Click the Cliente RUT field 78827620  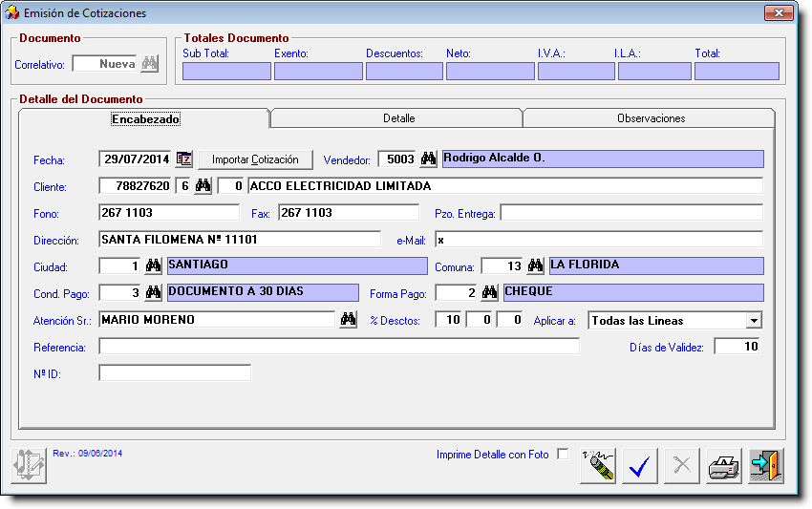tap(135, 185)
